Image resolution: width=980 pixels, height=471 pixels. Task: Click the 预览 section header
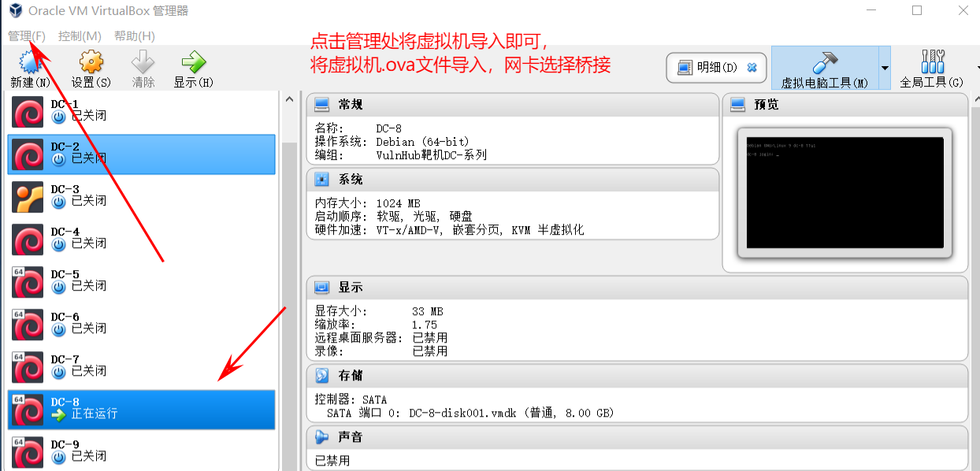tap(845, 105)
